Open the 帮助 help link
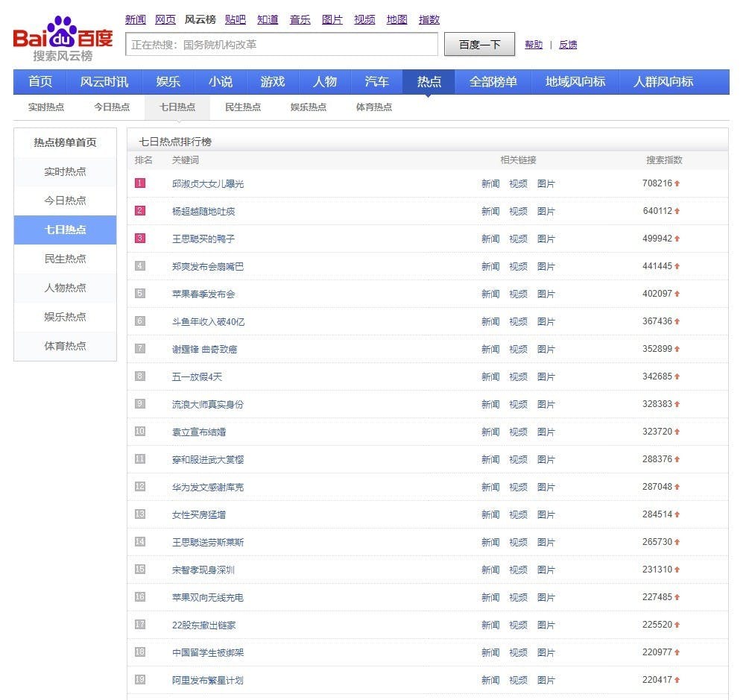Screen dimensions: 749x700 [x=534, y=45]
